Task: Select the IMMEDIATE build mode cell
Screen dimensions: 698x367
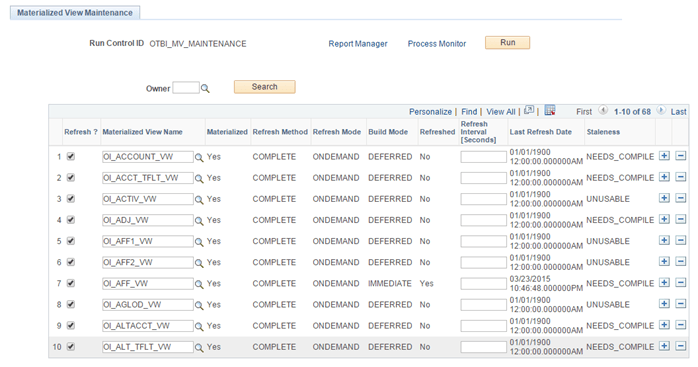Action: [x=390, y=283]
